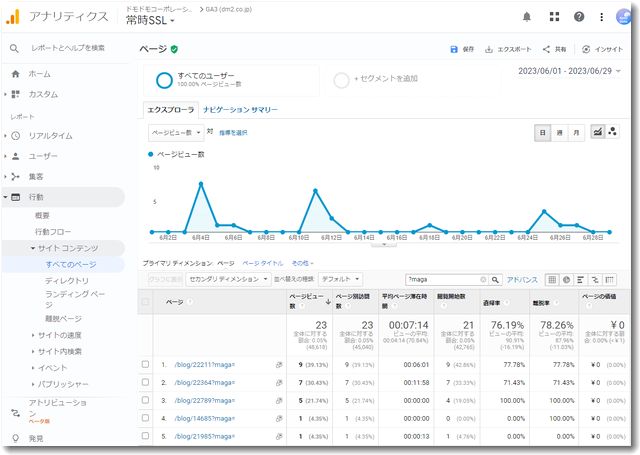Open the その他 dimension dropdown
Image resolution: width=640 pixels, height=455 pixels.
tap(302, 264)
